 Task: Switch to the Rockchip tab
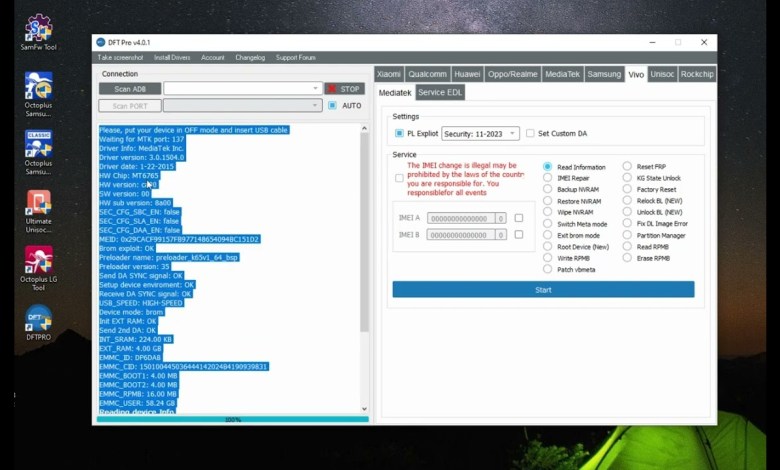[x=697, y=74]
